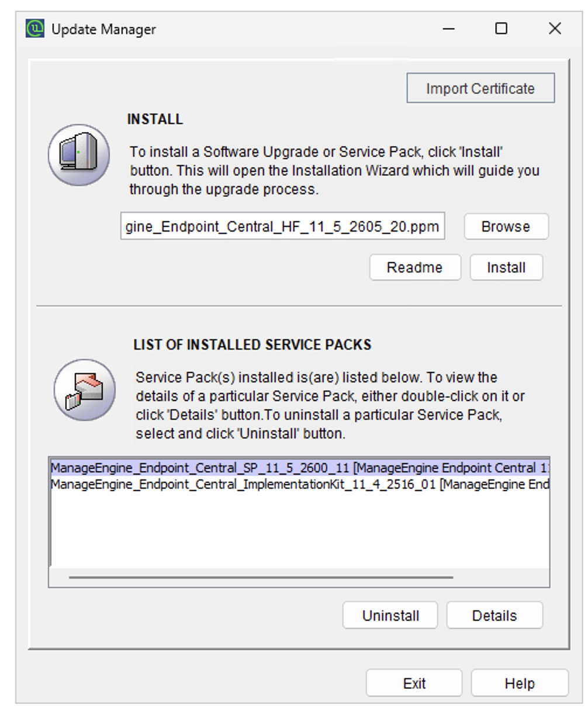Focus the .ppm file path field
Viewport: 588px width, 711px height.
click(282, 226)
